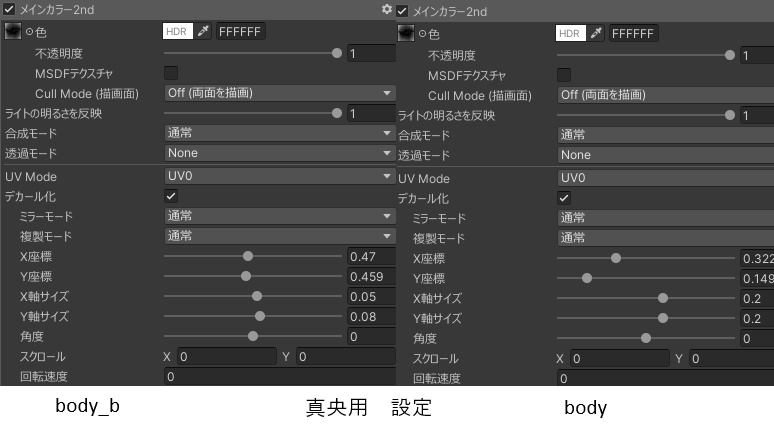This screenshot has width=774, height=426.
Task: Click body X座標 slider handle
Action: tap(616, 258)
